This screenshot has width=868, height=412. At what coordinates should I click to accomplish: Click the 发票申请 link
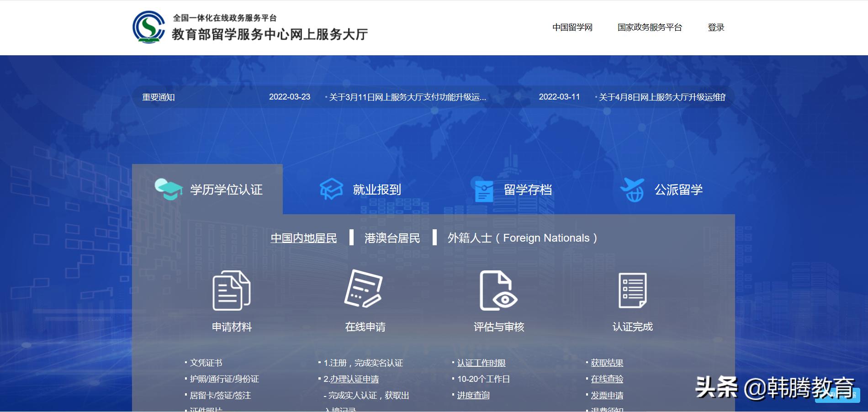[x=607, y=396]
